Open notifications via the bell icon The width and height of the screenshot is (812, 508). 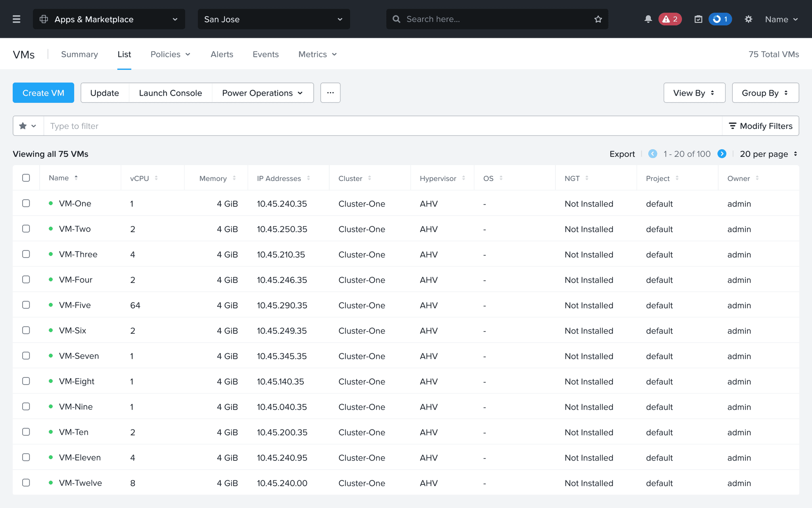(x=648, y=19)
